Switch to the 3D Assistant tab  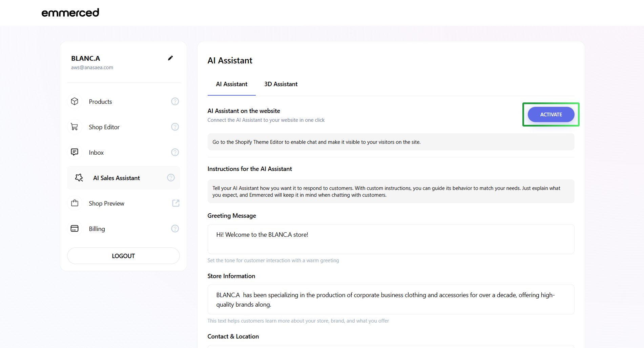(x=281, y=84)
